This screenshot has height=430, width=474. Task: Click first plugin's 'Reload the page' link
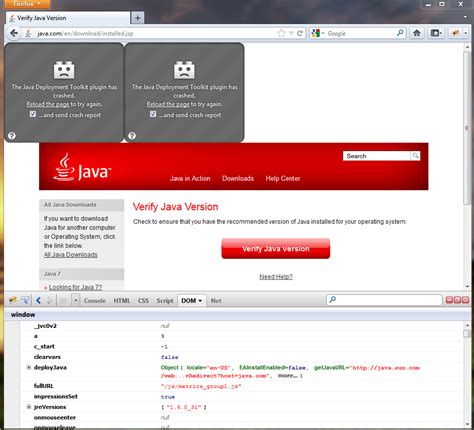pos(48,104)
